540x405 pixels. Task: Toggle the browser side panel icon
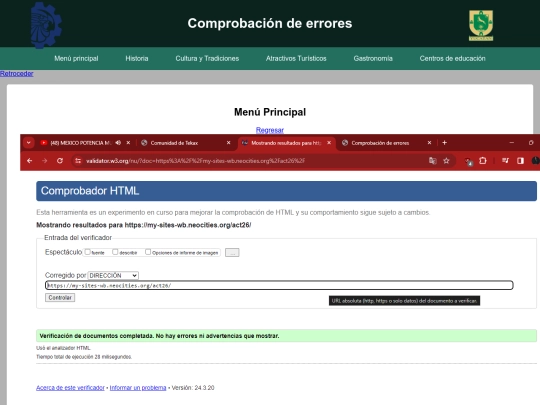(520, 161)
